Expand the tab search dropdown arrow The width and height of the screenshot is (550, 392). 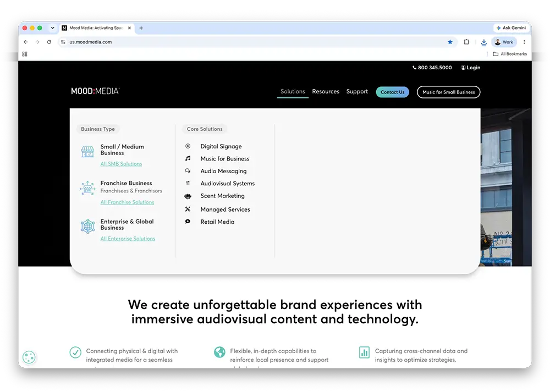tap(53, 28)
